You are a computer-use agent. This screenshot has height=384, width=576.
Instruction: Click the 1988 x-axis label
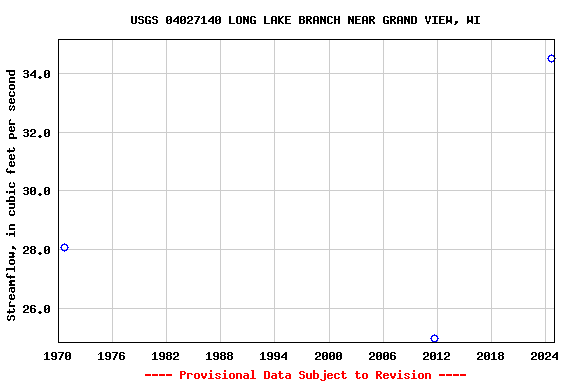(219, 356)
